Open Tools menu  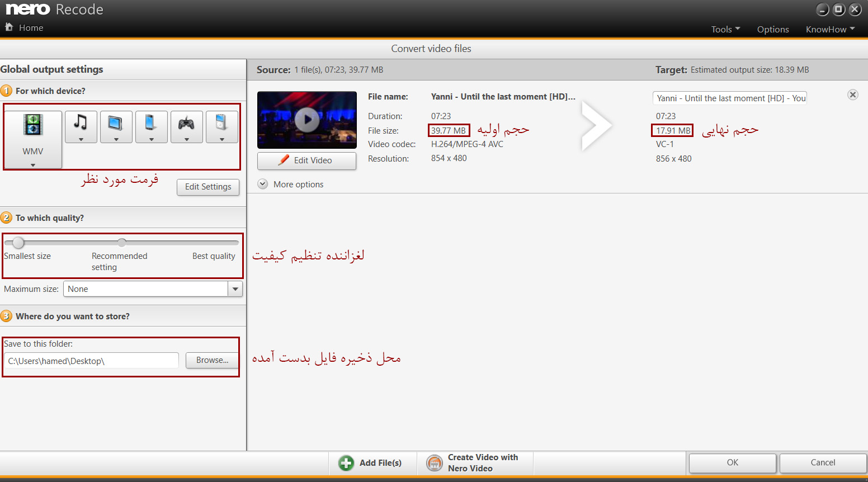pos(725,29)
